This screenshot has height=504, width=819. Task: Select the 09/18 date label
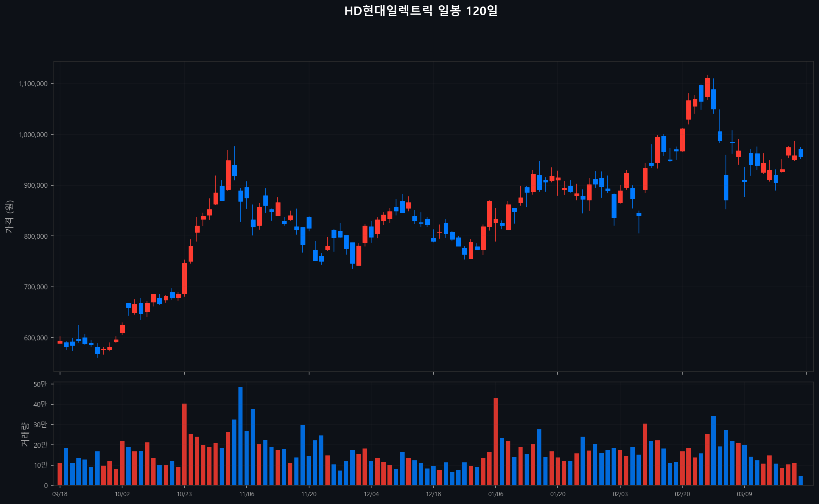[60, 494]
